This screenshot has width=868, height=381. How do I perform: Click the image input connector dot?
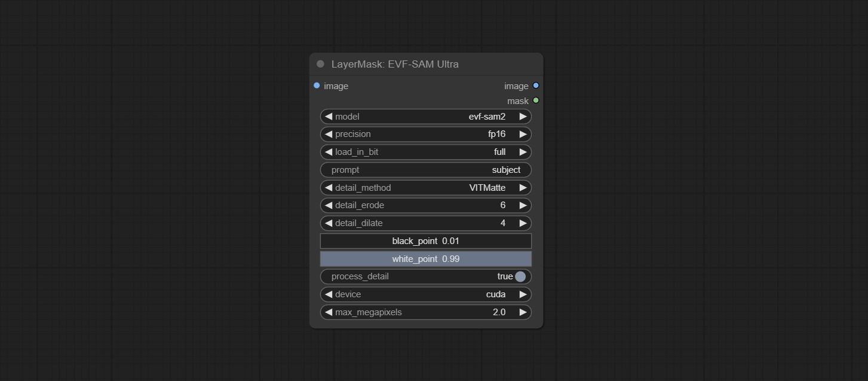point(317,86)
